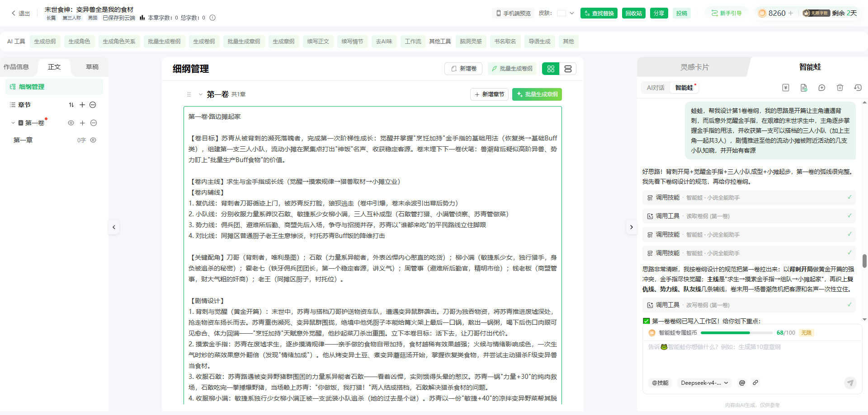Toggle visibility eye for 第一章
The height and width of the screenshot is (415, 868).
coord(93,140)
